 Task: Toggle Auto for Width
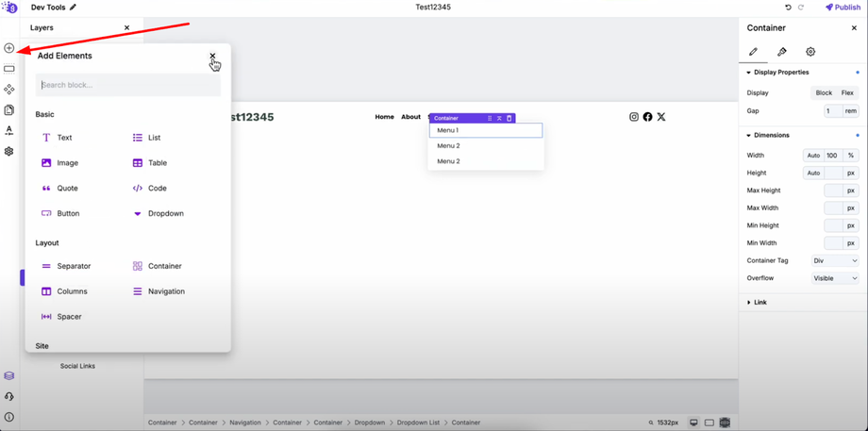(813, 156)
